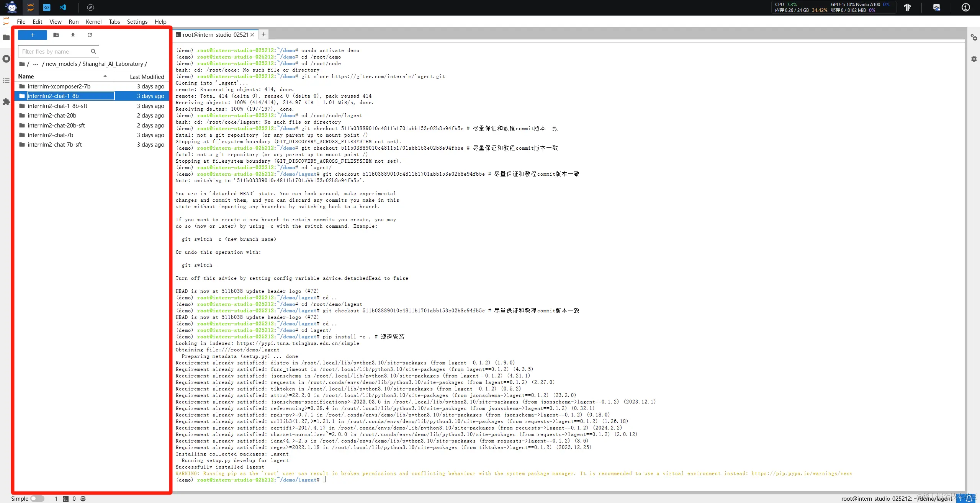Open the Kernel menu

[x=93, y=21]
